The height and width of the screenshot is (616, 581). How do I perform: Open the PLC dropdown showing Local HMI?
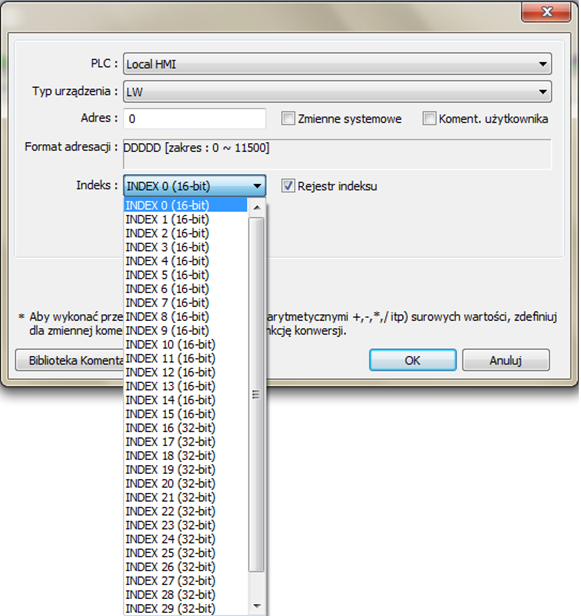337,64
